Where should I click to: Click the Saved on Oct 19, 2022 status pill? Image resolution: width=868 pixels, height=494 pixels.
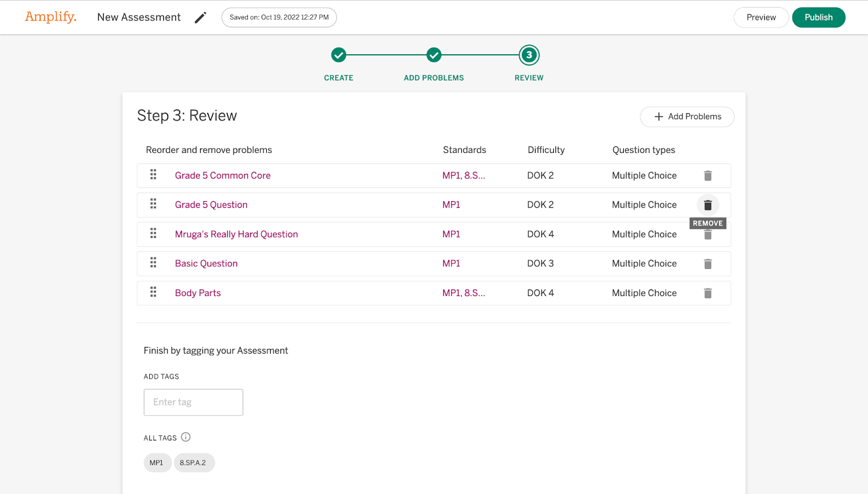click(x=279, y=17)
